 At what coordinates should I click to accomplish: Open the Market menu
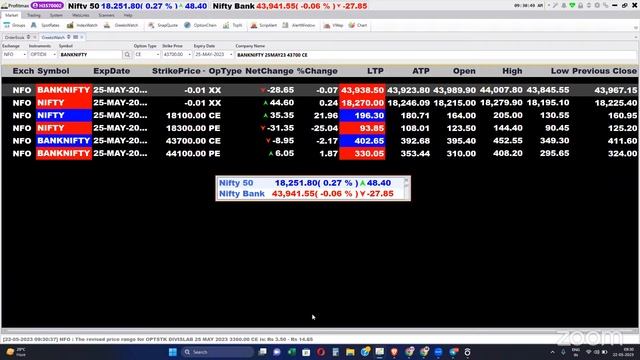pyautogui.click(x=11, y=15)
